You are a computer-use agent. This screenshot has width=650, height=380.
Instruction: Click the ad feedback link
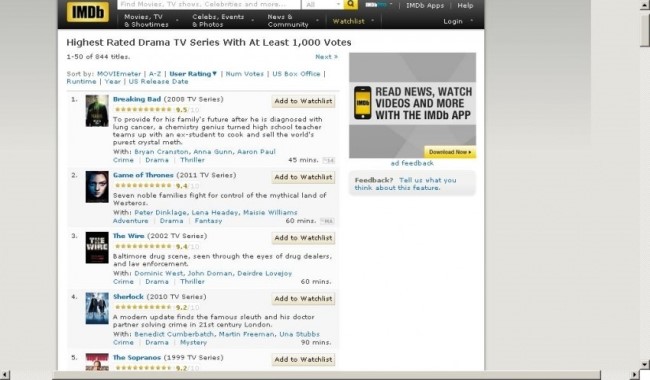412,163
